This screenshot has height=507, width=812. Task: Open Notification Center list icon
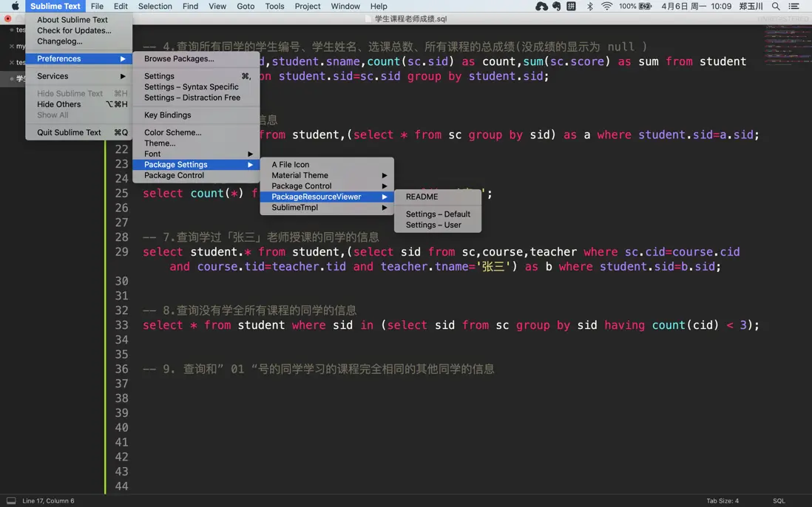pos(794,6)
